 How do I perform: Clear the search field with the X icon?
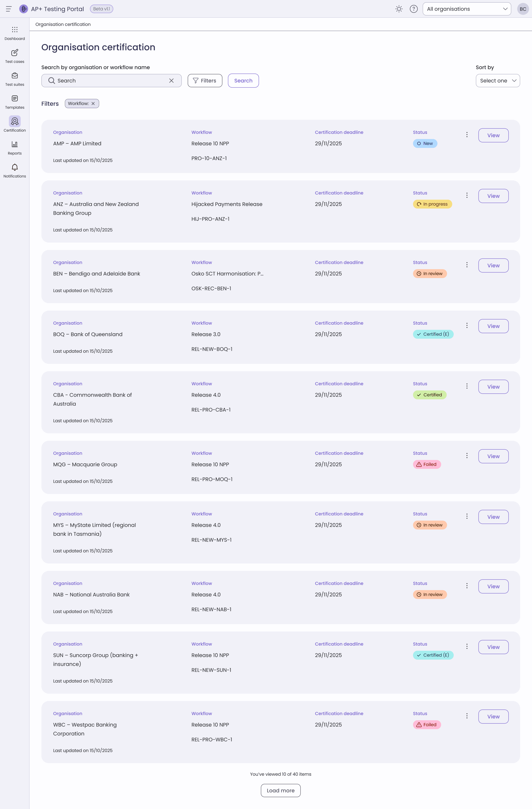pos(171,81)
